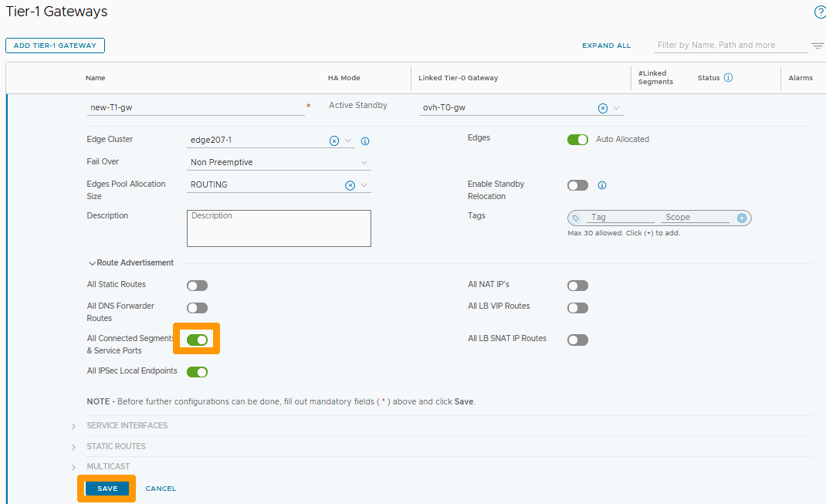This screenshot has height=504, width=826.
Task: Clear the Linked Tier-0 Gateway selection
Action: pyautogui.click(x=603, y=108)
